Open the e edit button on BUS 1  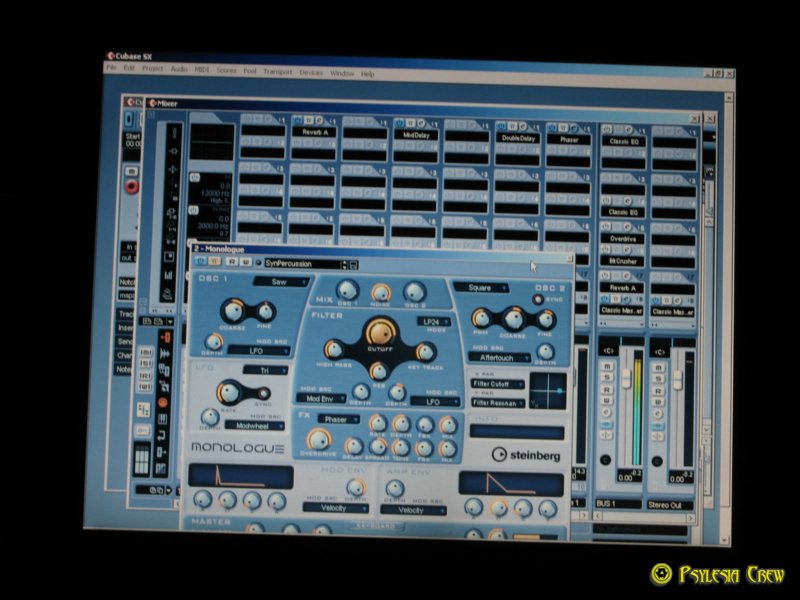pos(607,412)
